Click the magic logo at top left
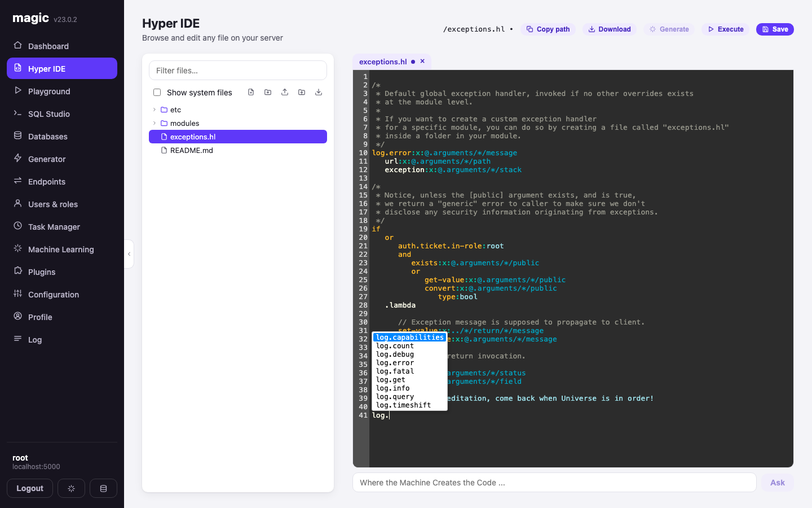Image resolution: width=812 pixels, height=508 pixels. (31, 18)
